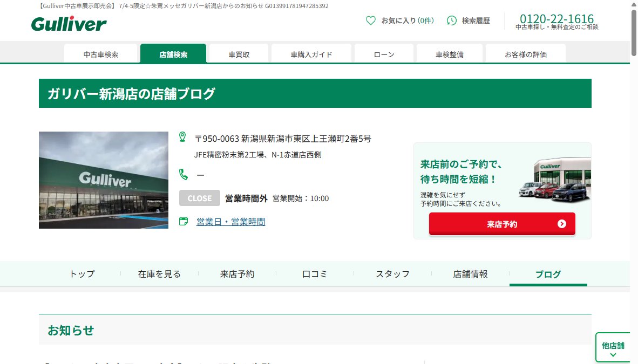The height and width of the screenshot is (364, 638).
Task: Go to the スタッフ store tab
Action: click(x=392, y=274)
